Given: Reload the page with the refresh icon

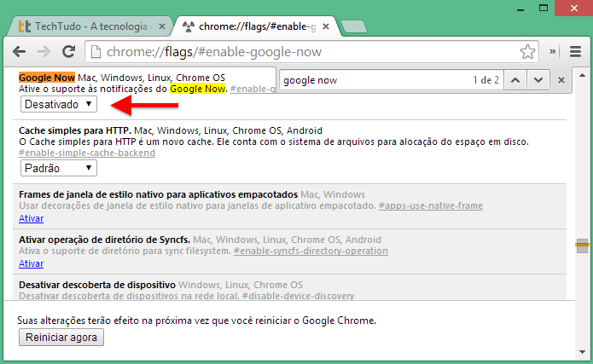Looking at the screenshot, I should 68,51.
